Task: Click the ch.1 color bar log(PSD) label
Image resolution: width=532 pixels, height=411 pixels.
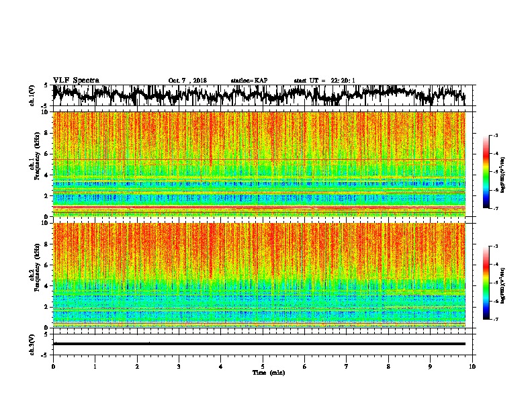Action: point(502,175)
